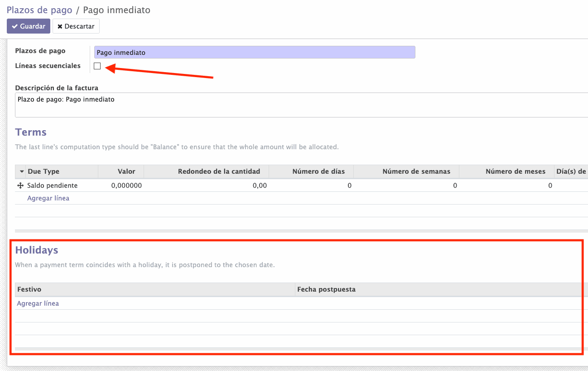Toggle the Líneas secuenciales checkbox

(x=97, y=66)
